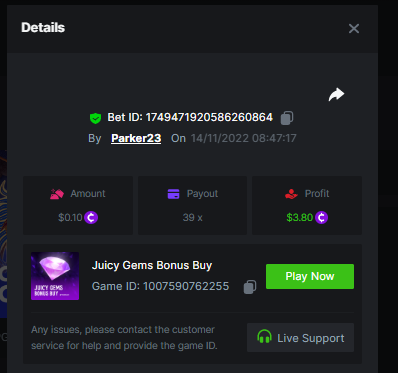Open Live Support chat
Viewport: 398px width, 373px height.
point(300,337)
